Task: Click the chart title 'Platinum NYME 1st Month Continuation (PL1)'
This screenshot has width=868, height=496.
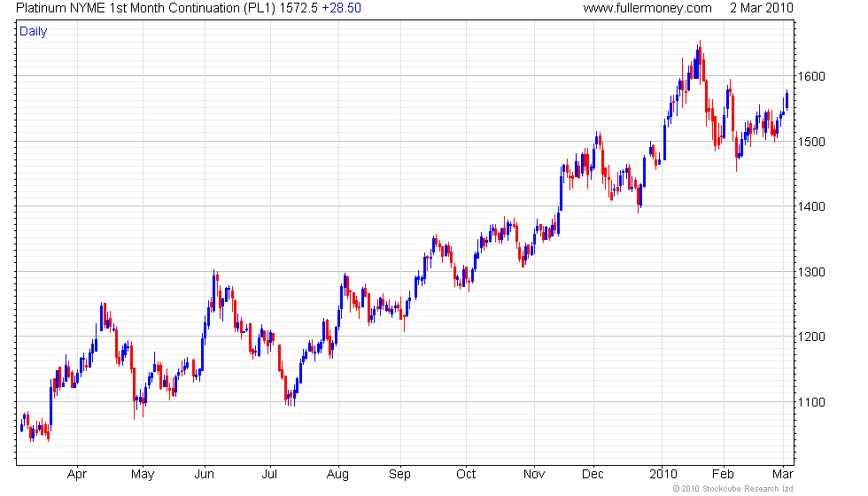Action: 146,8
